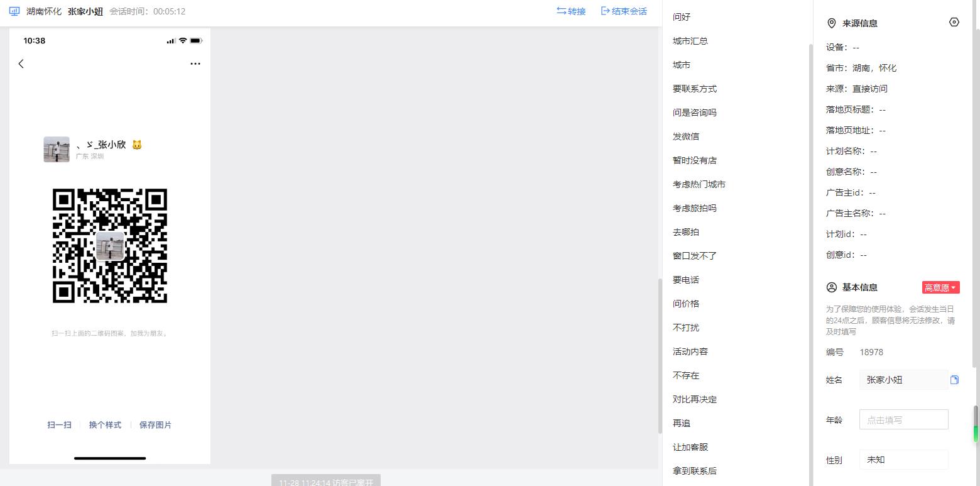Click the 来源：直接访问 line
This screenshot has height=486, width=980.
(x=857, y=89)
